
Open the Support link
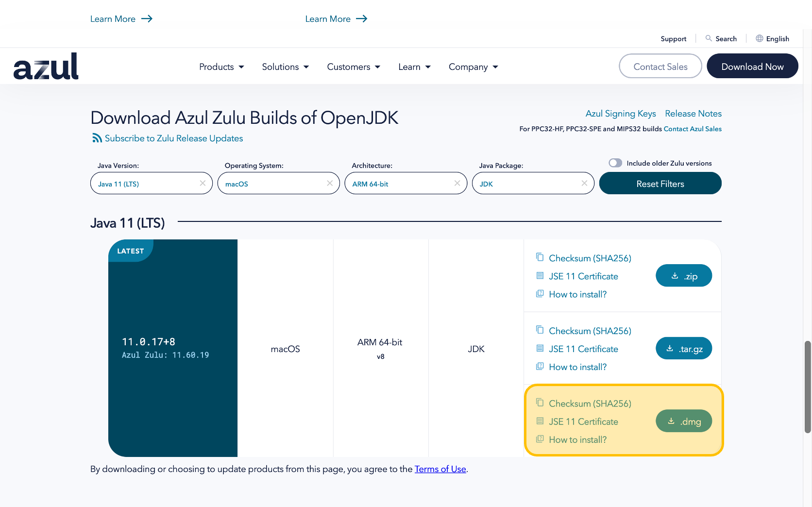click(673, 39)
